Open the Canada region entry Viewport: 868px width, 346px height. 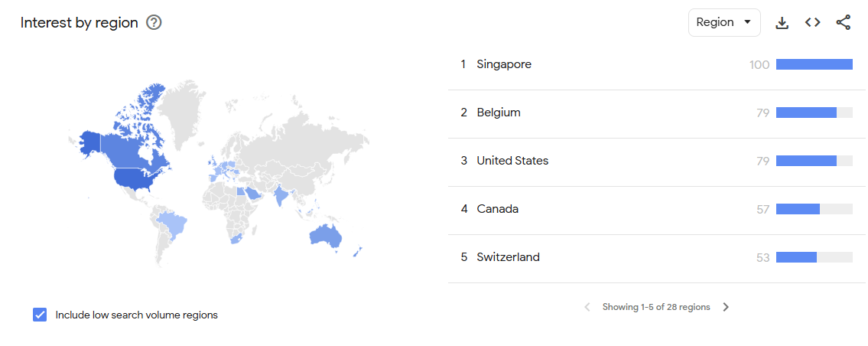coord(656,209)
